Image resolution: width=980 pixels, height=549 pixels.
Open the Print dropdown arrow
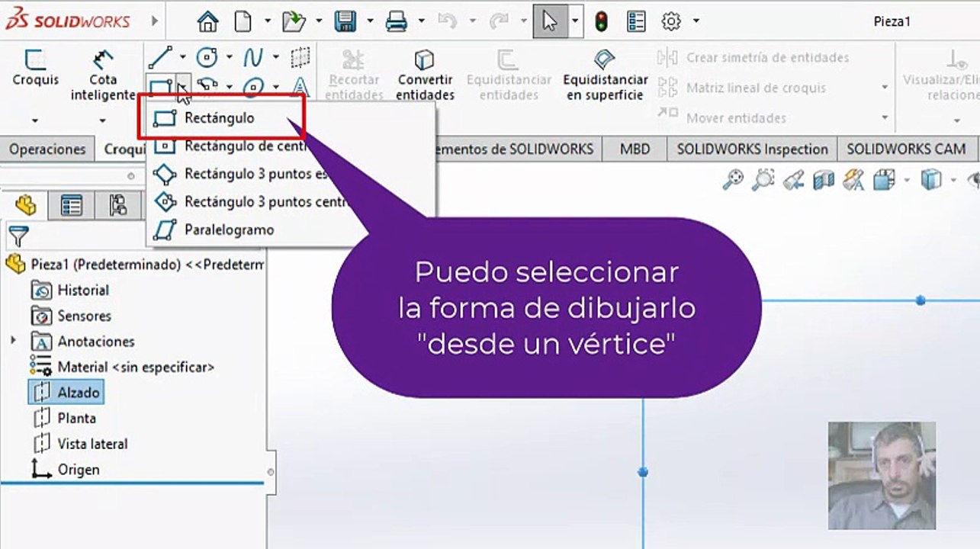pos(420,21)
